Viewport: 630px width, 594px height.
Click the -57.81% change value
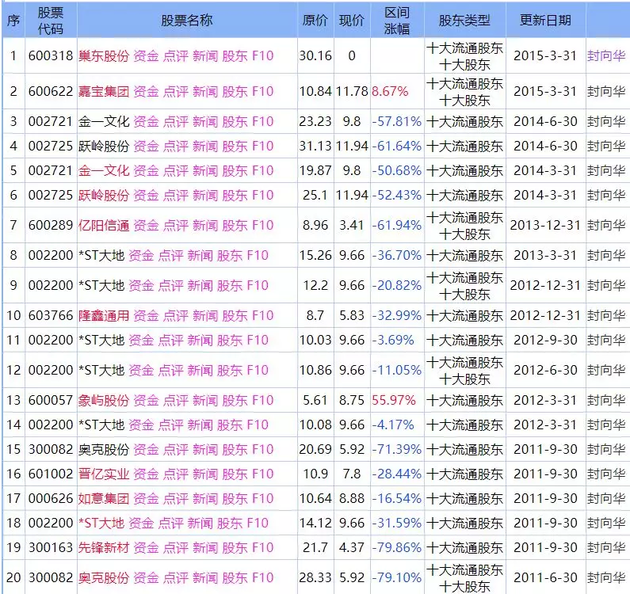(397, 121)
